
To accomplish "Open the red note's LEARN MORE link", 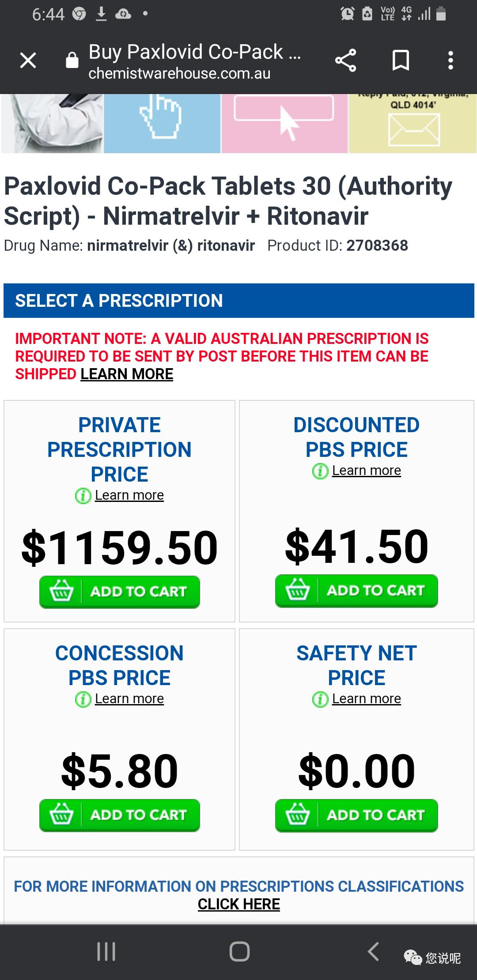I will tap(127, 374).
